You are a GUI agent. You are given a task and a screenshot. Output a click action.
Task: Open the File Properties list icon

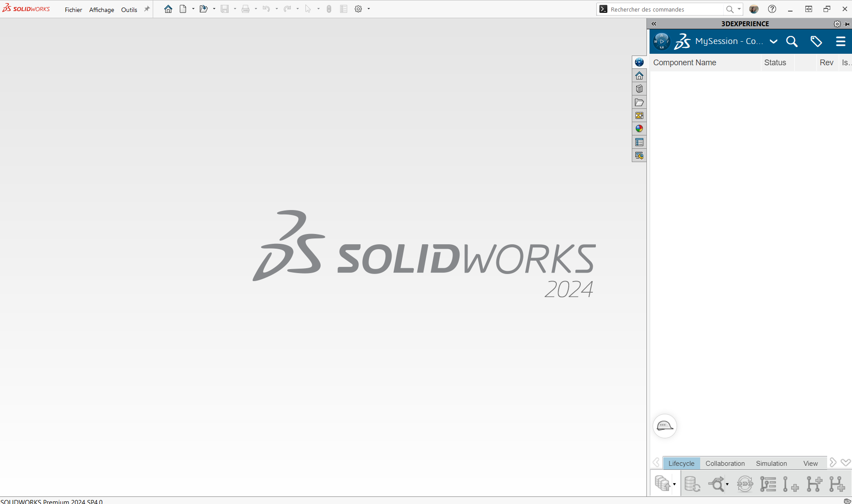[x=344, y=9]
